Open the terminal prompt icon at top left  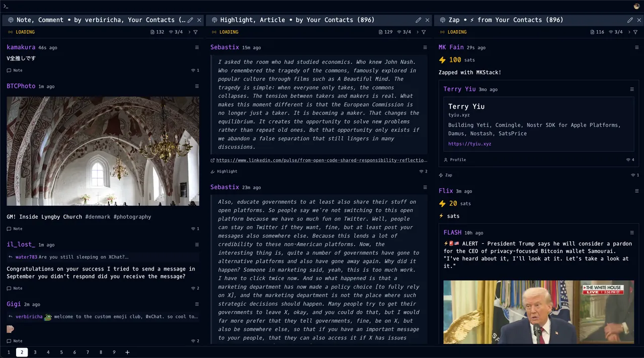tap(6, 6)
